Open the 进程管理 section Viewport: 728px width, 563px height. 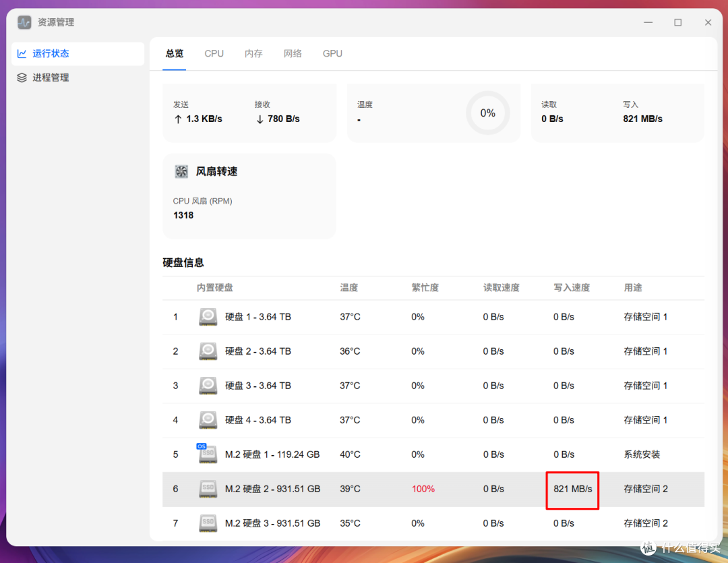[x=78, y=78]
